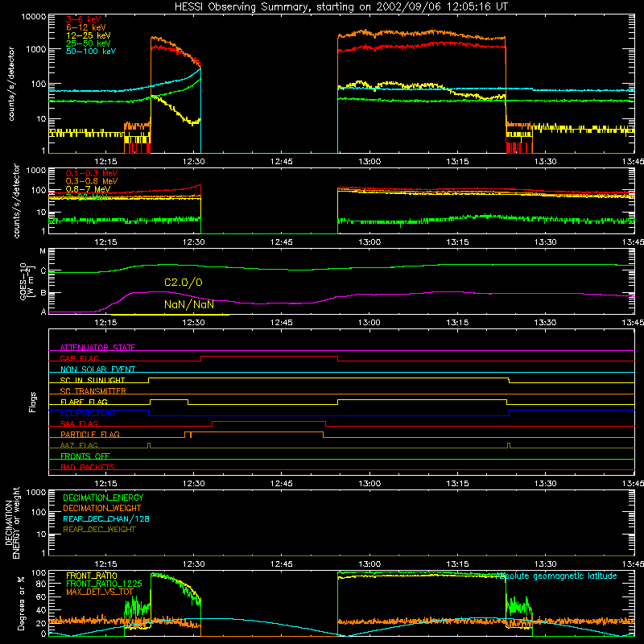Select the NaN/NaN annotation in GOES plot
This screenshot has width=644, height=644.
pyautogui.click(x=189, y=305)
